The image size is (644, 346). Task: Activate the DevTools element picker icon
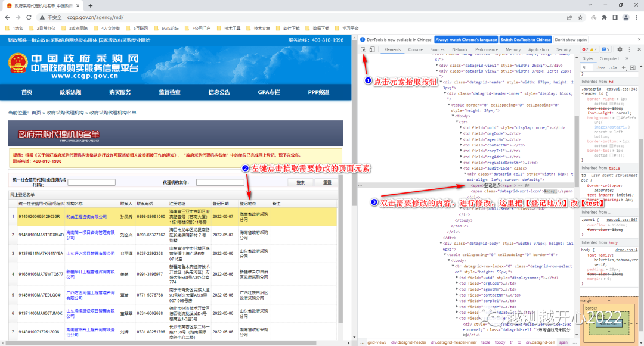click(363, 49)
